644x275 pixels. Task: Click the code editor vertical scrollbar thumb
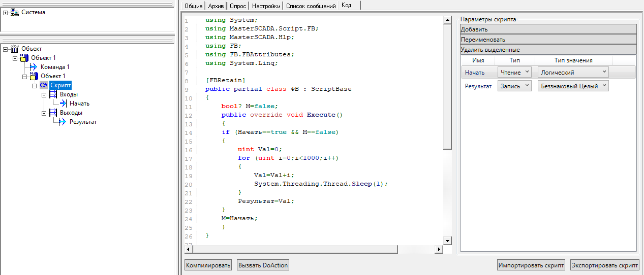tap(447, 87)
